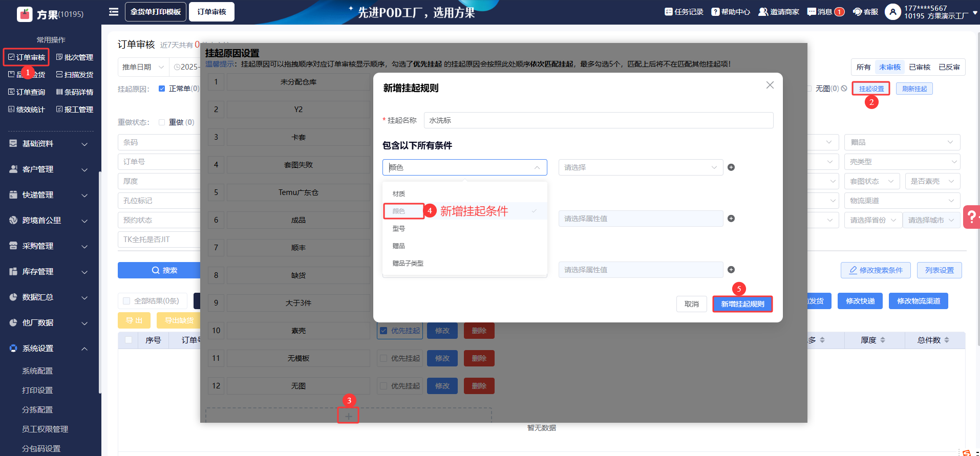Select 赠品子类型 from the condition list
This screenshot has height=456, width=980.
[464, 263]
